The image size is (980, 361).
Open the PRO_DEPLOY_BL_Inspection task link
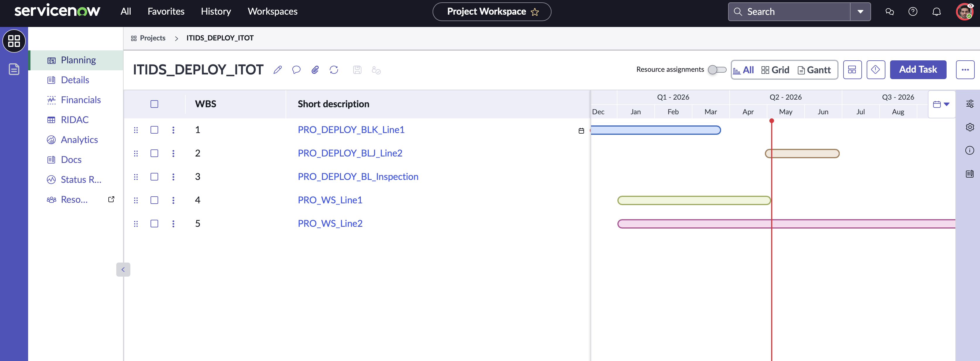358,177
